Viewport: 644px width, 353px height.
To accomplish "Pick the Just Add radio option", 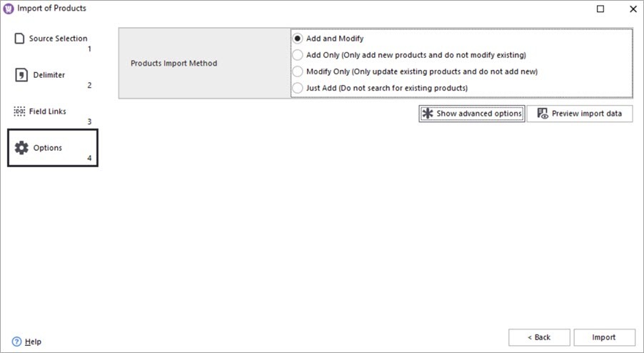I will (x=298, y=88).
